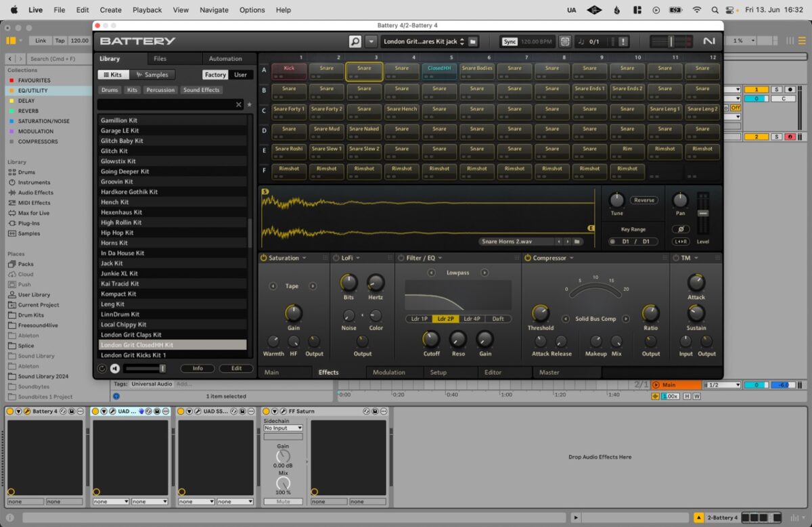Select previous filter type arrow left of Lowpass
This screenshot has height=527, width=812.
coord(431,273)
